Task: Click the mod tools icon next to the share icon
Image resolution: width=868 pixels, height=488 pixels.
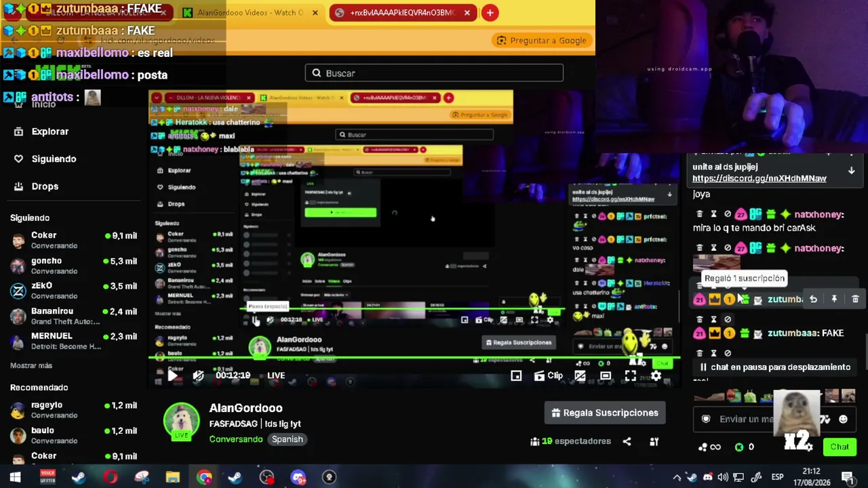Action: click(654, 441)
